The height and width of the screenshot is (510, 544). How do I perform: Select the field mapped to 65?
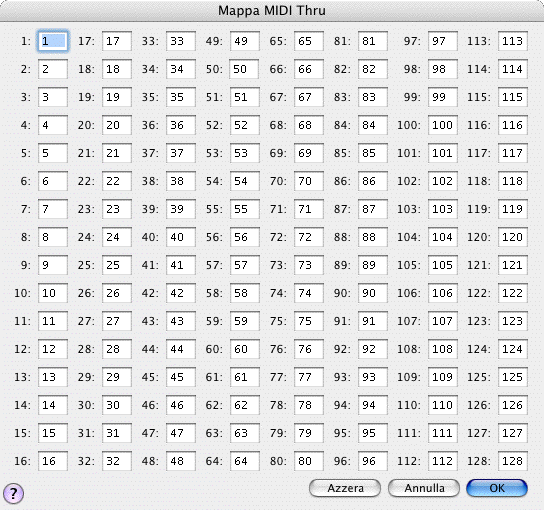click(x=309, y=41)
